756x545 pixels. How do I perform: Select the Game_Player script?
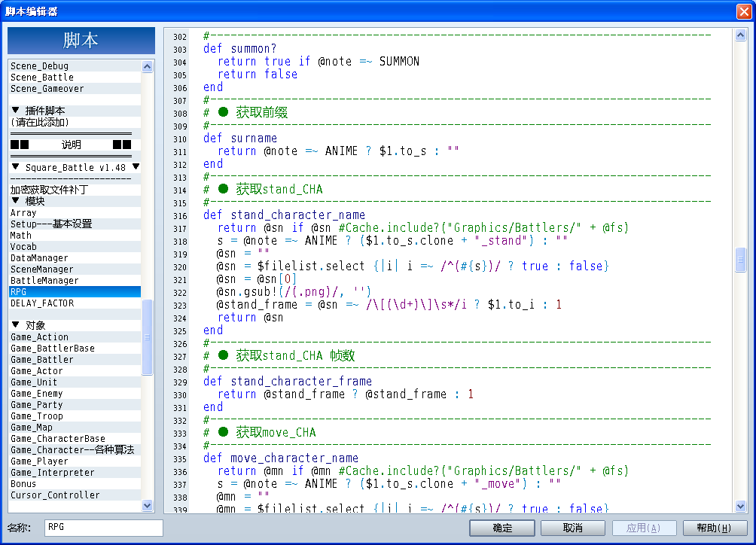coord(75,461)
